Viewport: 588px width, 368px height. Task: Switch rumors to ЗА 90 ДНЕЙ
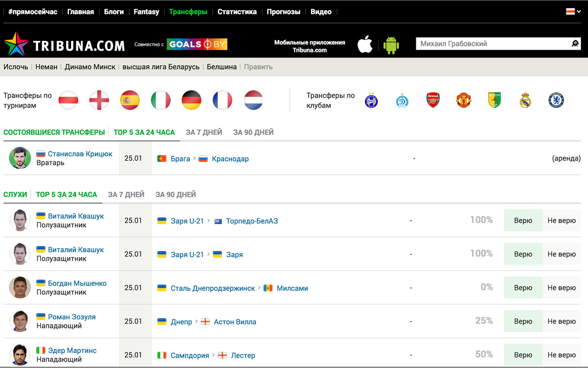(176, 195)
